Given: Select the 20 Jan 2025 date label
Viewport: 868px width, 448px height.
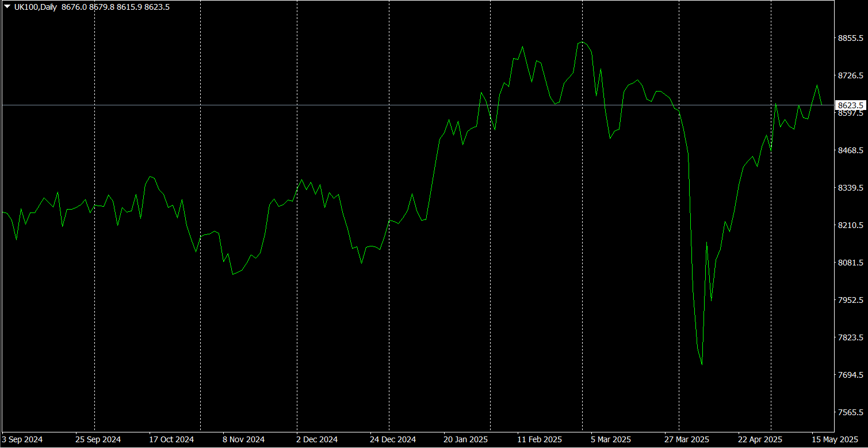Looking at the screenshot, I should pos(465,439).
